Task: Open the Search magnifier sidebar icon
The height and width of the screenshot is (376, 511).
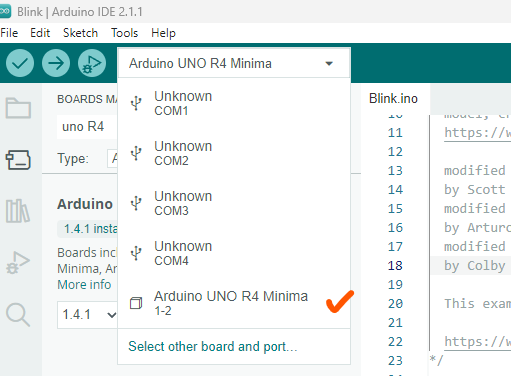Action: [x=18, y=315]
